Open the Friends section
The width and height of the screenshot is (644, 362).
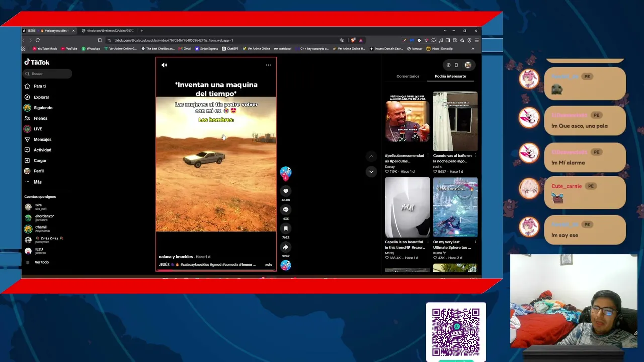tap(36, 118)
